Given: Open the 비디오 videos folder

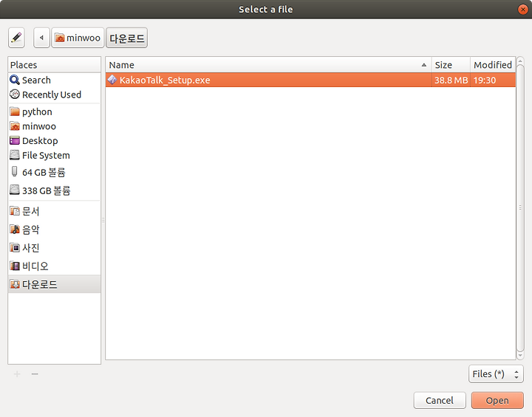Looking at the screenshot, I should point(54,266).
